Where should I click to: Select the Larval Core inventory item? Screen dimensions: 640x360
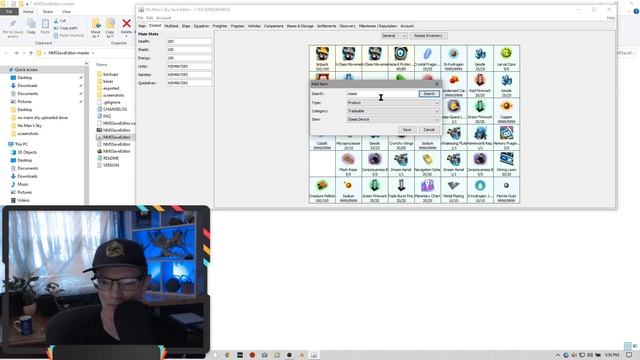506,58
